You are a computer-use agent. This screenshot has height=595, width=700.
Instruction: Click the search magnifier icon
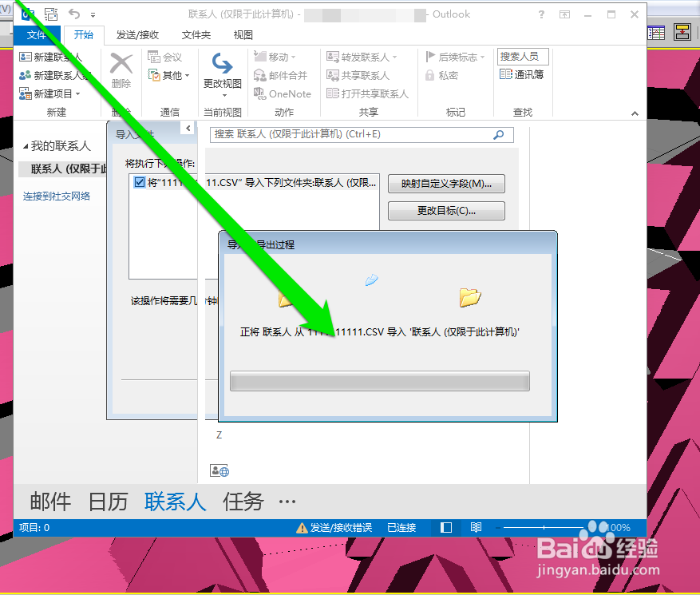(x=499, y=134)
